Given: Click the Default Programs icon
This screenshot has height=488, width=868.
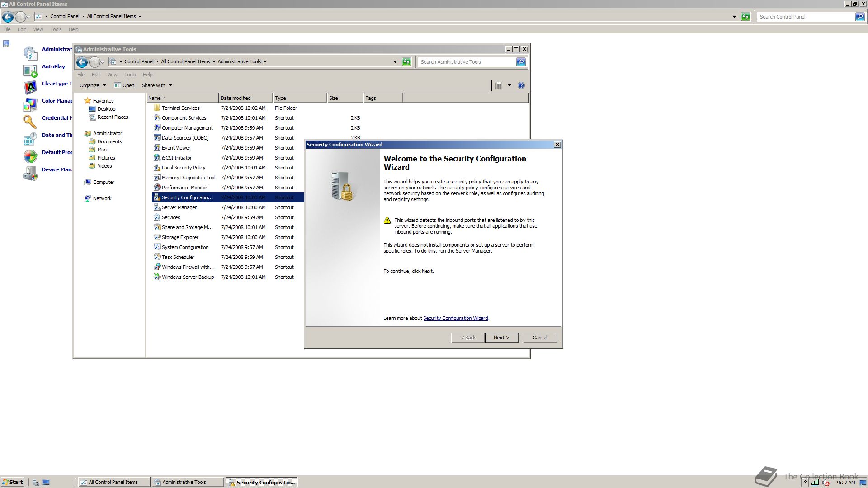Looking at the screenshot, I should pyautogui.click(x=30, y=156).
